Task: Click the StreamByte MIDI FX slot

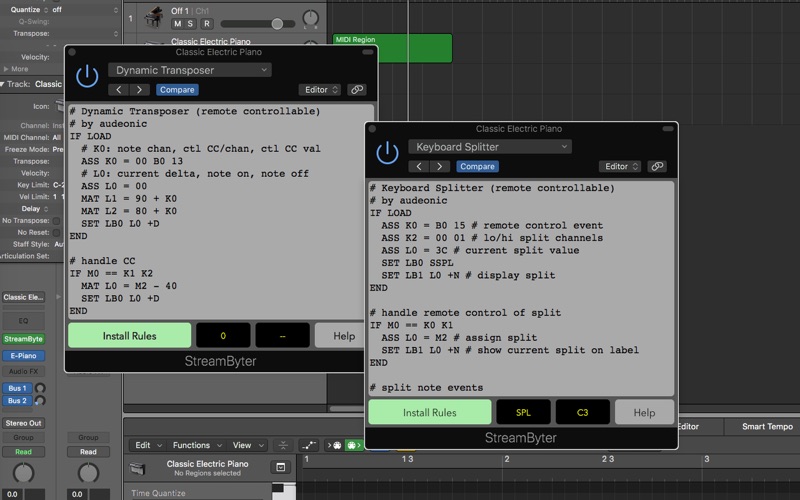Action: pos(23,339)
